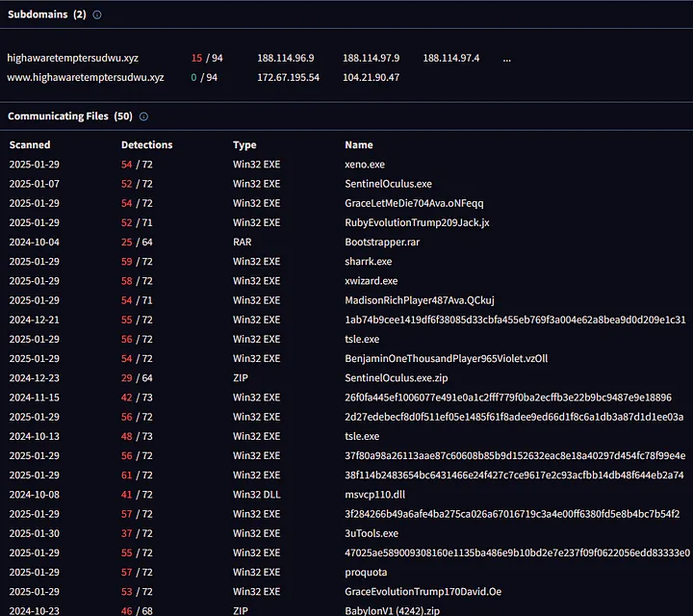Expand more IPs via the ellipsis
The image size is (693, 616).
[x=507, y=59]
